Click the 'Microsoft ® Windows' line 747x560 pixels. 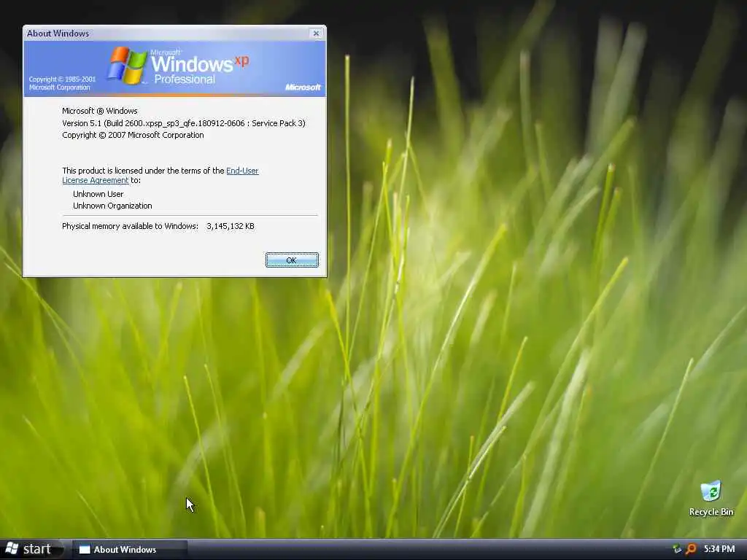(99, 111)
